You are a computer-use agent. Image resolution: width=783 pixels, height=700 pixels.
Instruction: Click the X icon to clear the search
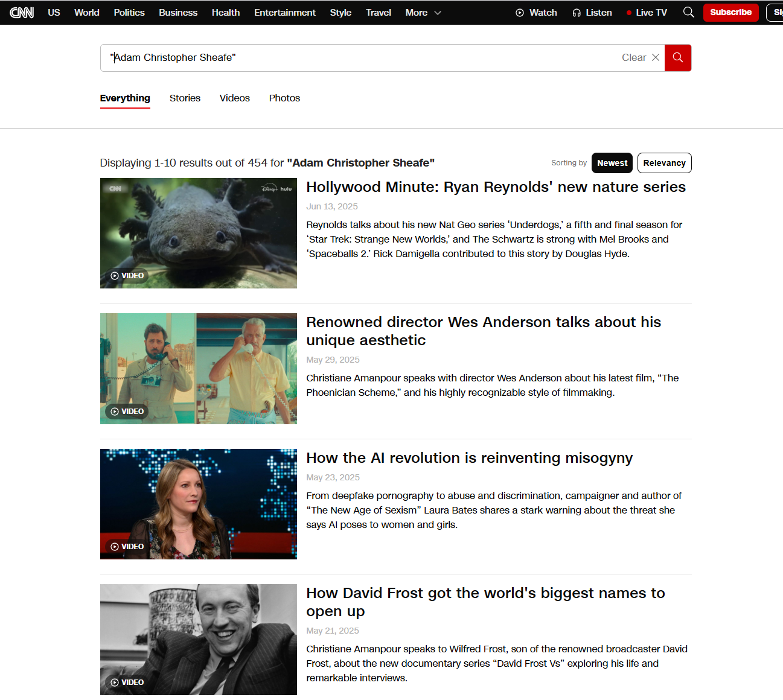656,57
